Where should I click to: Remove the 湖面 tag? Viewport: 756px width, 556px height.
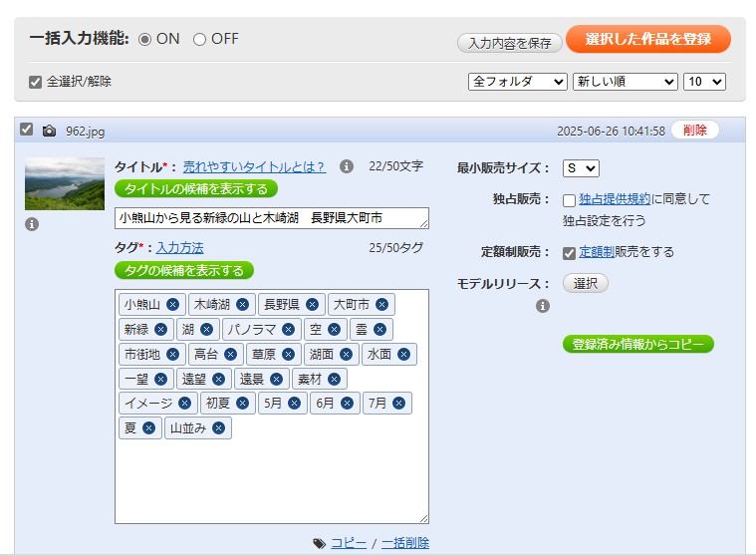[x=347, y=355]
